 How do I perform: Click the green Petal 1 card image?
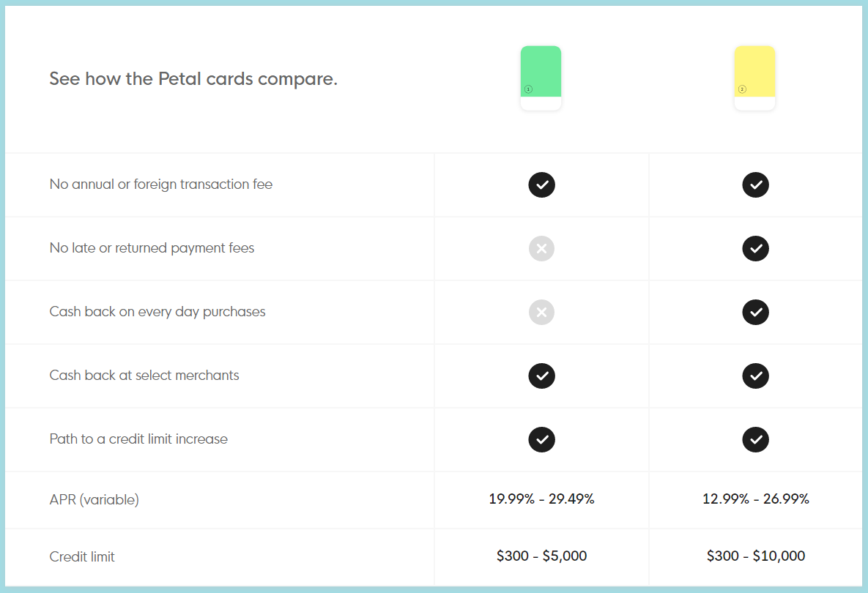pos(541,78)
